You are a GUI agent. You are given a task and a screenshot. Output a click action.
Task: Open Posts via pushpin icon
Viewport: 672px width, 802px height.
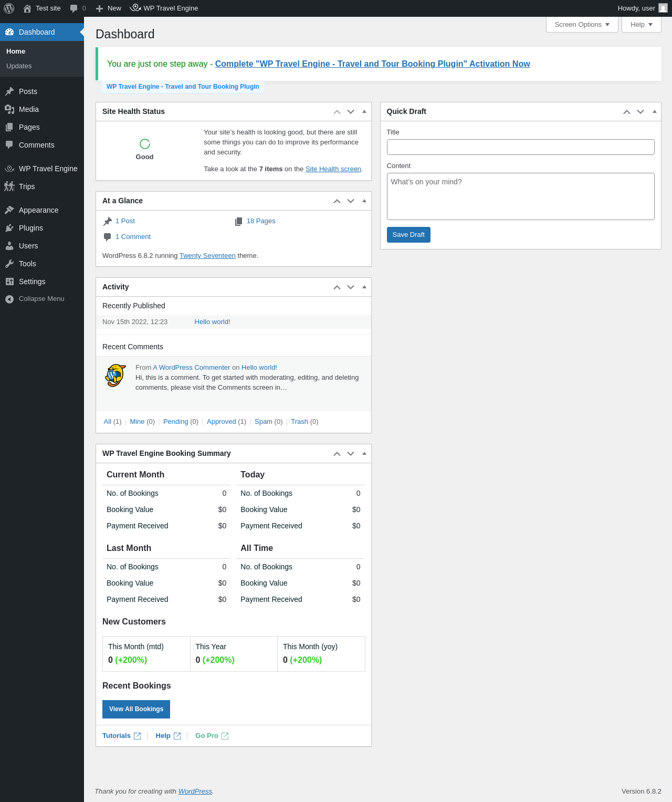[9, 91]
